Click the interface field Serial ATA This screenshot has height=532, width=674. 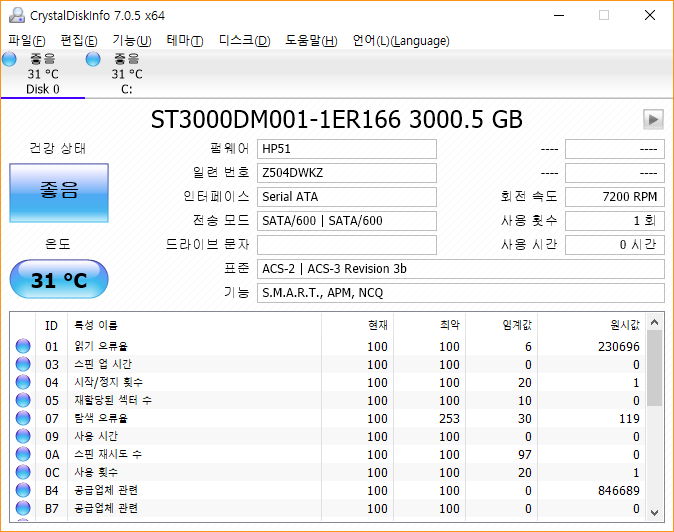pos(347,197)
